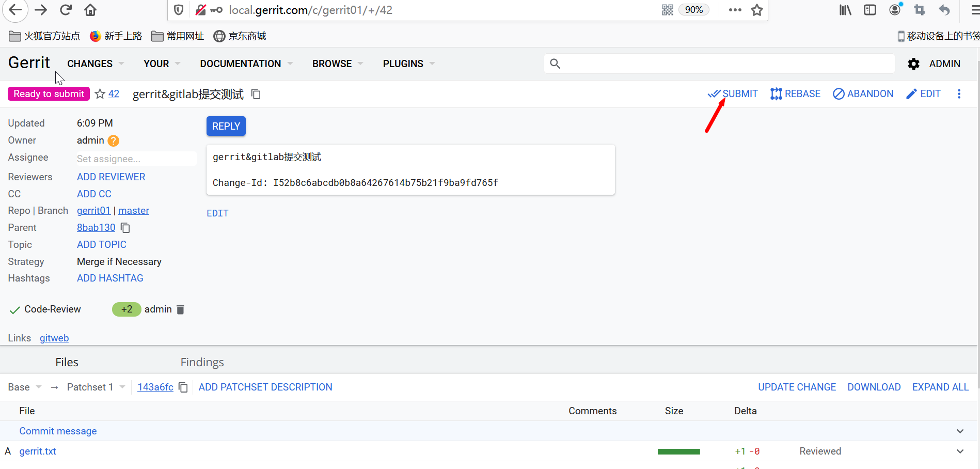Screen dimensions: 980x469
Task: Click ADD REVIEWER link
Action: (111, 177)
